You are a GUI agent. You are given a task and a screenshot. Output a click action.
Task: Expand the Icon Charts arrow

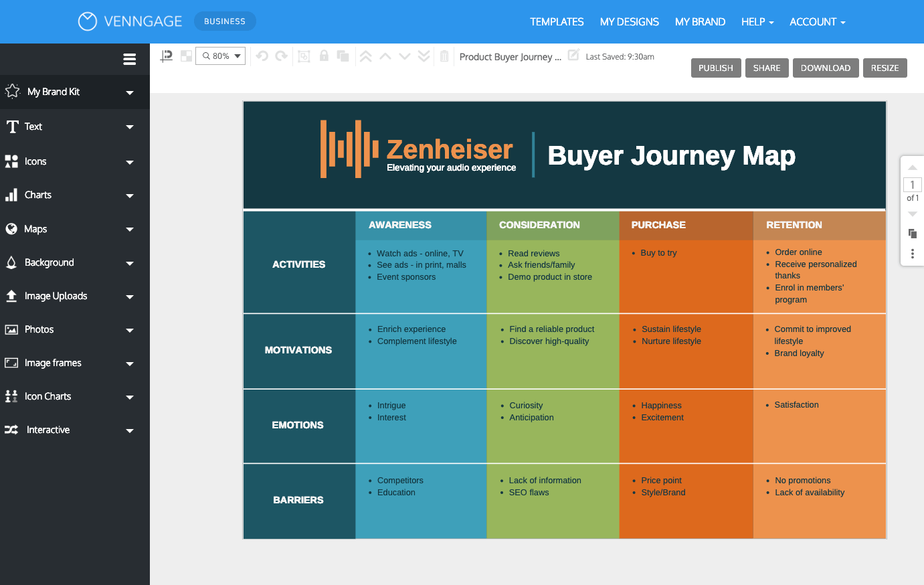pyautogui.click(x=130, y=398)
